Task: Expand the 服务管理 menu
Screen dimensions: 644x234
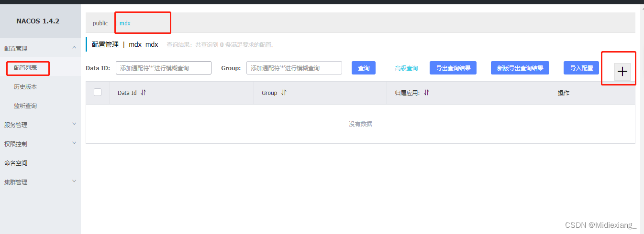Action: click(40, 125)
